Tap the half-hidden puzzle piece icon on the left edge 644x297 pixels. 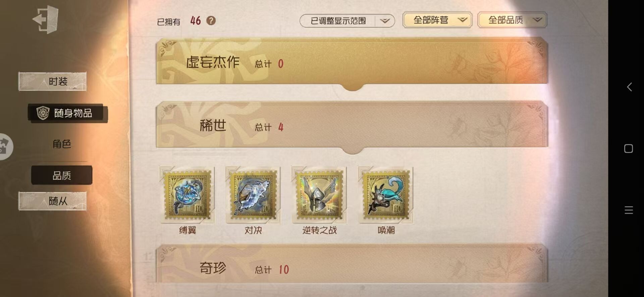5,146
